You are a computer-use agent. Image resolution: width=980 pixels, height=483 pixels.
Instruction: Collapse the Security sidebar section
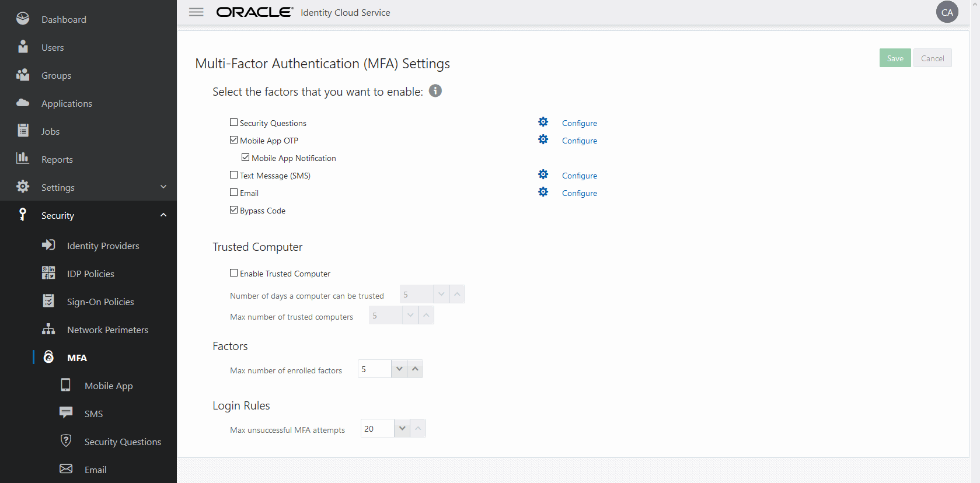(x=163, y=215)
